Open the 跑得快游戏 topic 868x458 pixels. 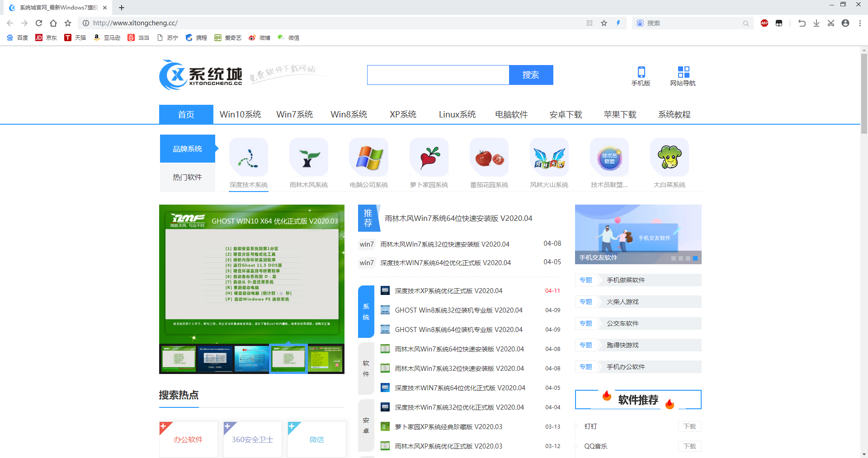click(x=638, y=345)
